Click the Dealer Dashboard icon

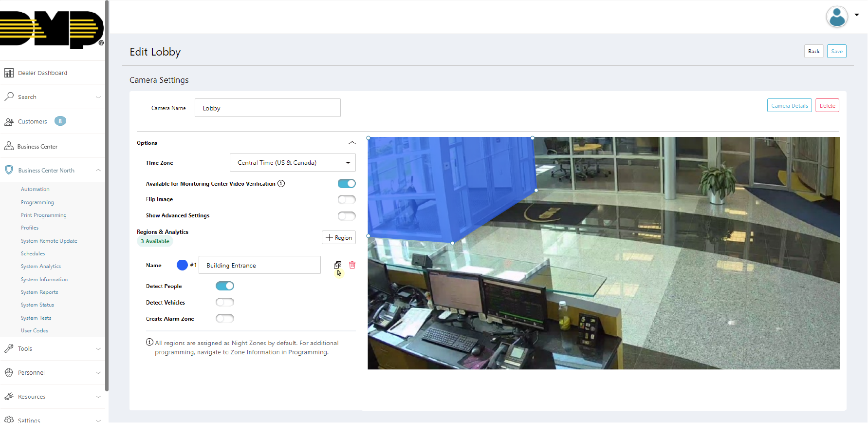point(9,73)
